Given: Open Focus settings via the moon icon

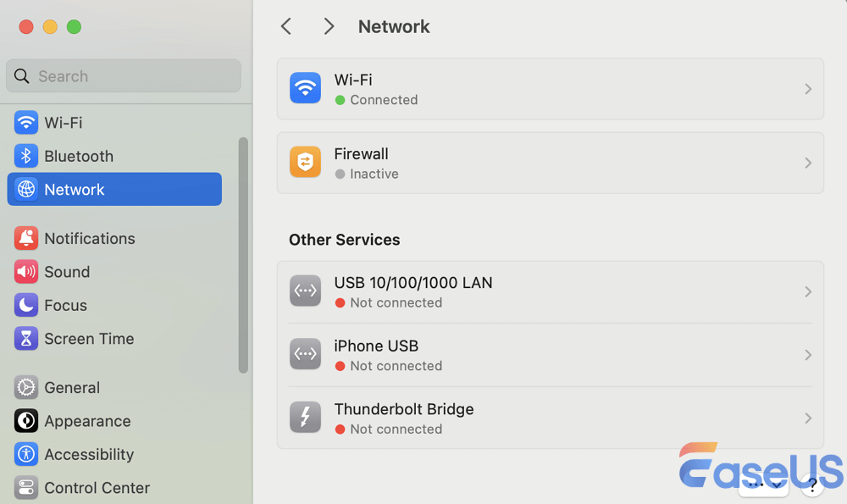Looking at the screenshot, I should 25,305.
